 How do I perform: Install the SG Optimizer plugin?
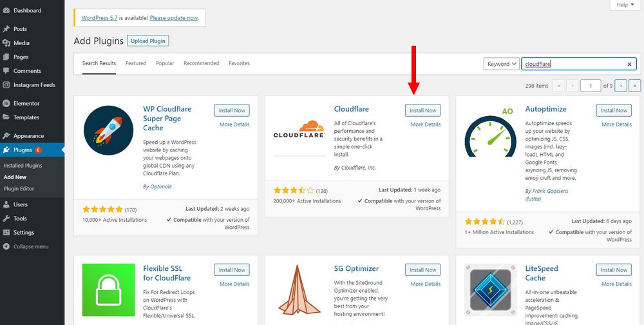tap(422, 270)
